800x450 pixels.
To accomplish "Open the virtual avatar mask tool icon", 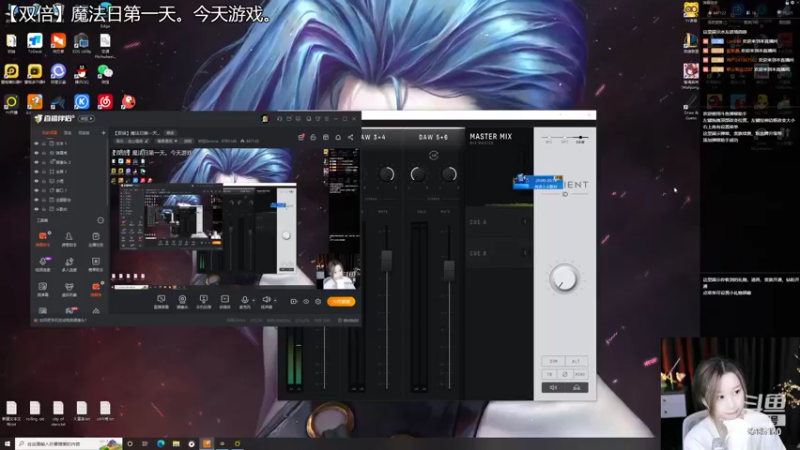I will tap(69, 287).
